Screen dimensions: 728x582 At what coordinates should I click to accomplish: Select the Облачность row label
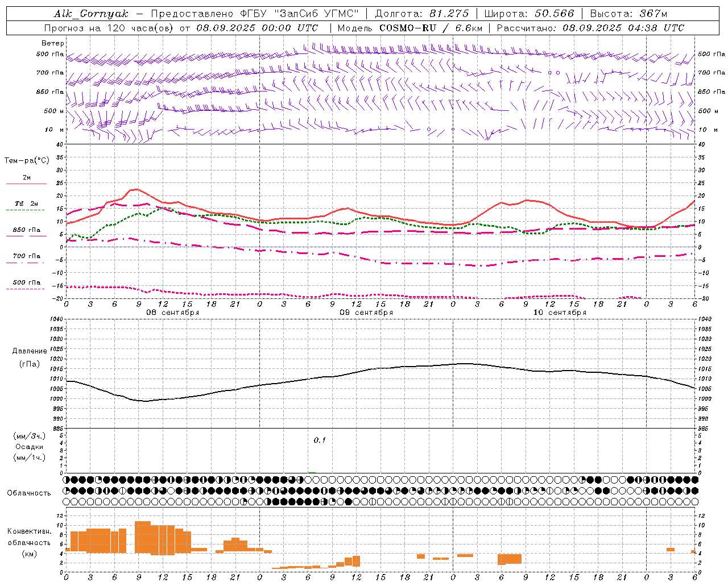coord(29,493)
